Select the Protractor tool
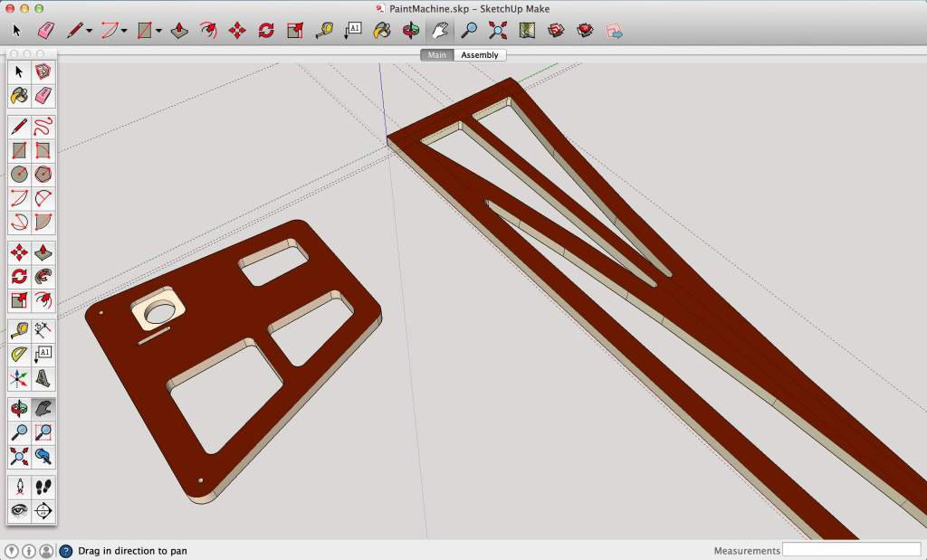The width and height of the screenshot is (927, 560). 19,354
